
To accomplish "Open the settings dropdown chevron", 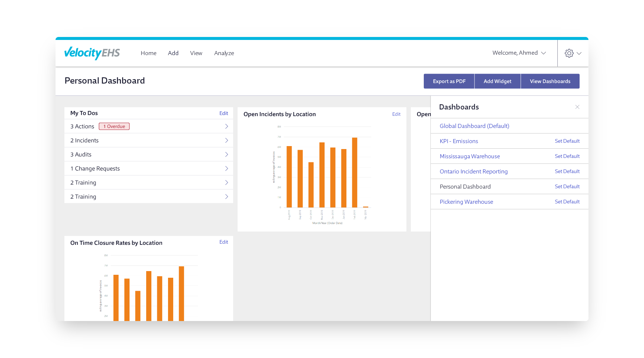I will [578, 54].
